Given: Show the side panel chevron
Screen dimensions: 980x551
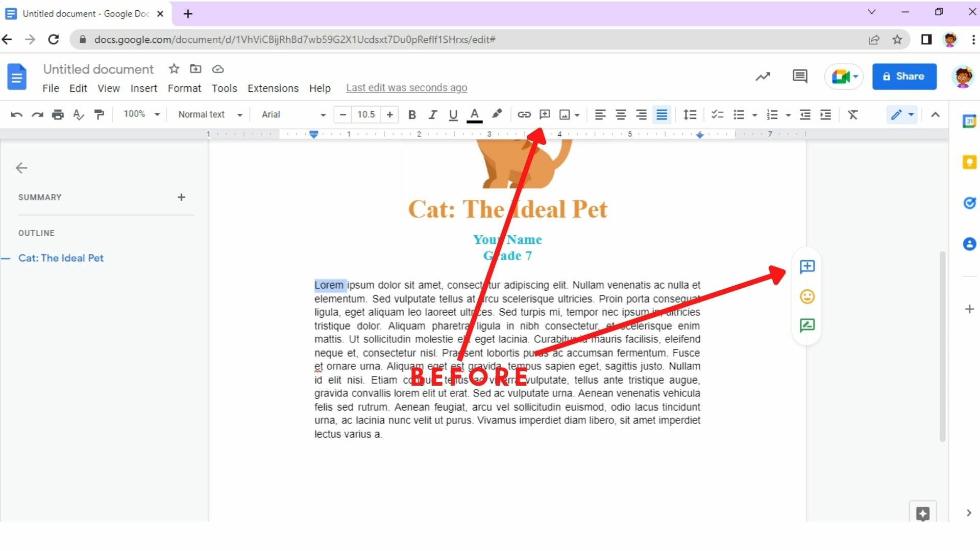Looking at the screenshot, I should (969, 513).
